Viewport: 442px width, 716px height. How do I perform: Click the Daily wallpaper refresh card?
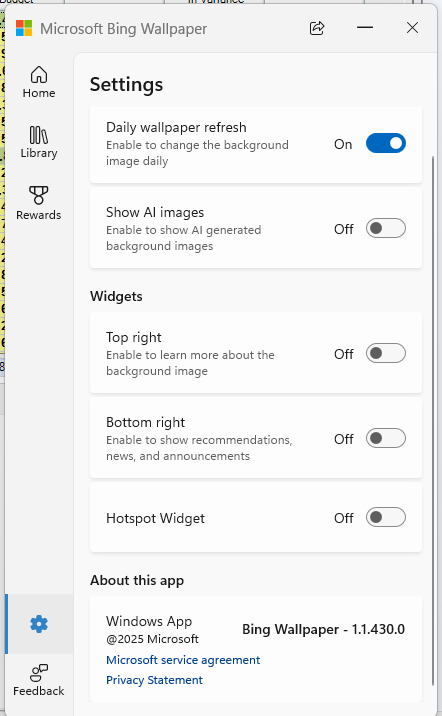pos(256,145)
